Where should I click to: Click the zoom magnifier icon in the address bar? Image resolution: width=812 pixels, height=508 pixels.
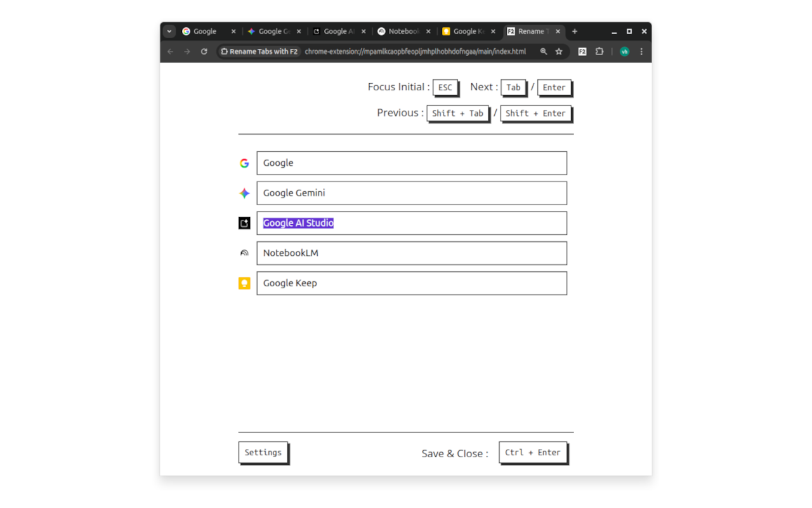544,51
